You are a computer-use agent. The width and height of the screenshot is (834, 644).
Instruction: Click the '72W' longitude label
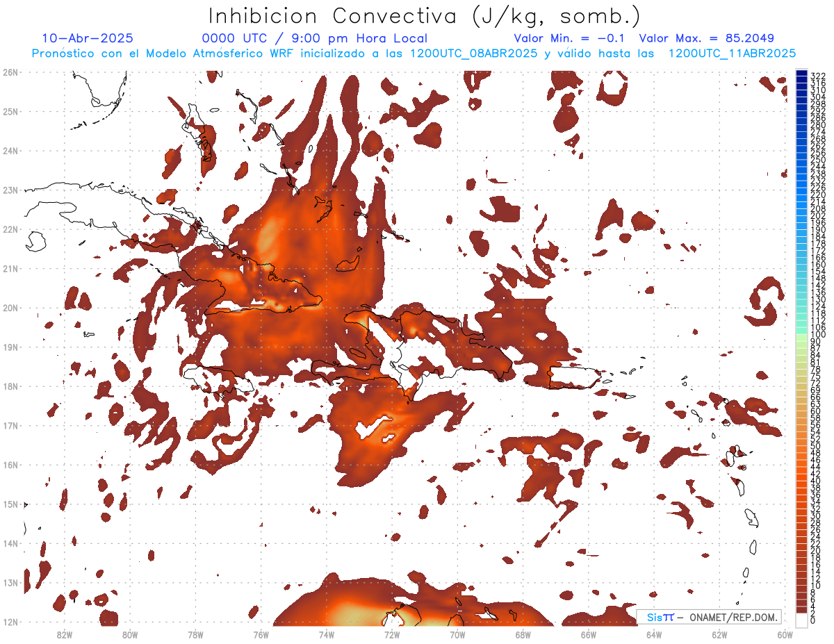coord(392,634)
